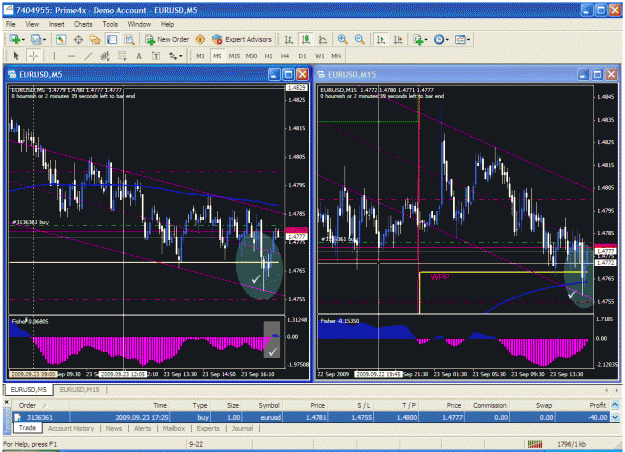The image size is (625, 452).
Task: Switch timeframe to M1
Action: (200, 56)
